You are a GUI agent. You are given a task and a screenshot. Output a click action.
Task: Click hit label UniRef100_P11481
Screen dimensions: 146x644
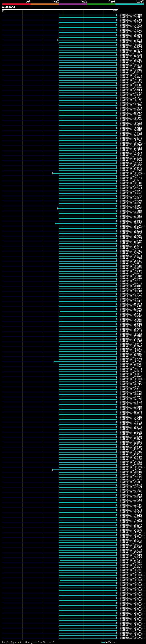(131, 196)
